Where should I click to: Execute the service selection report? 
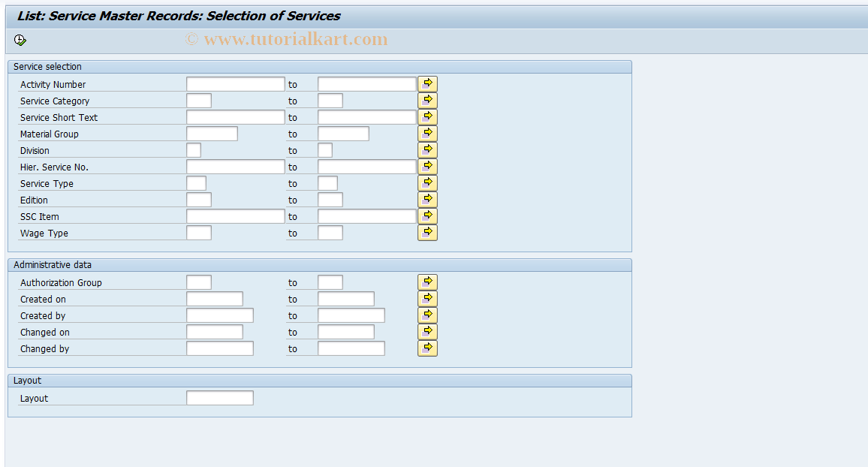coord(20,40)
